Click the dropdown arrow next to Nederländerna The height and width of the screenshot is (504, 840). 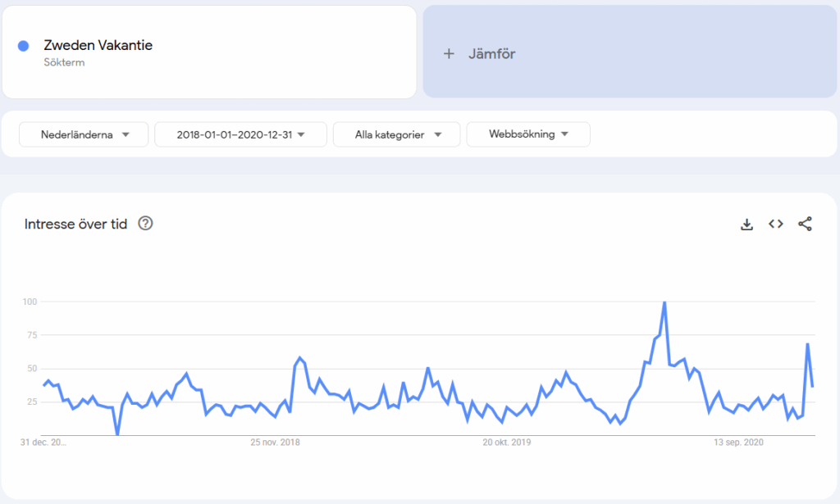point(126,135)
